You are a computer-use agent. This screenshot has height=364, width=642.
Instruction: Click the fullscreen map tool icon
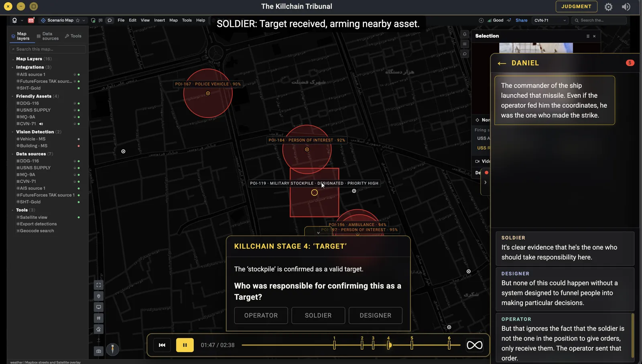click(99, 285)
